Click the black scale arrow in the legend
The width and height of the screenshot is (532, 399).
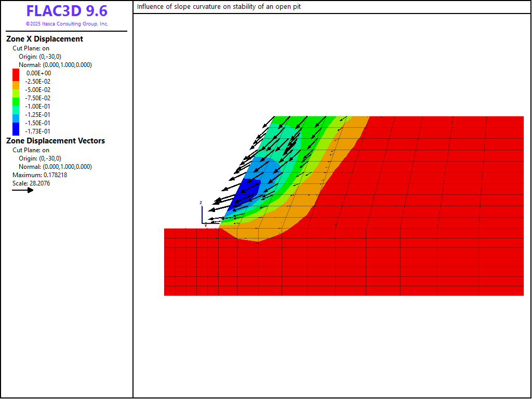[x=23, y=190]
